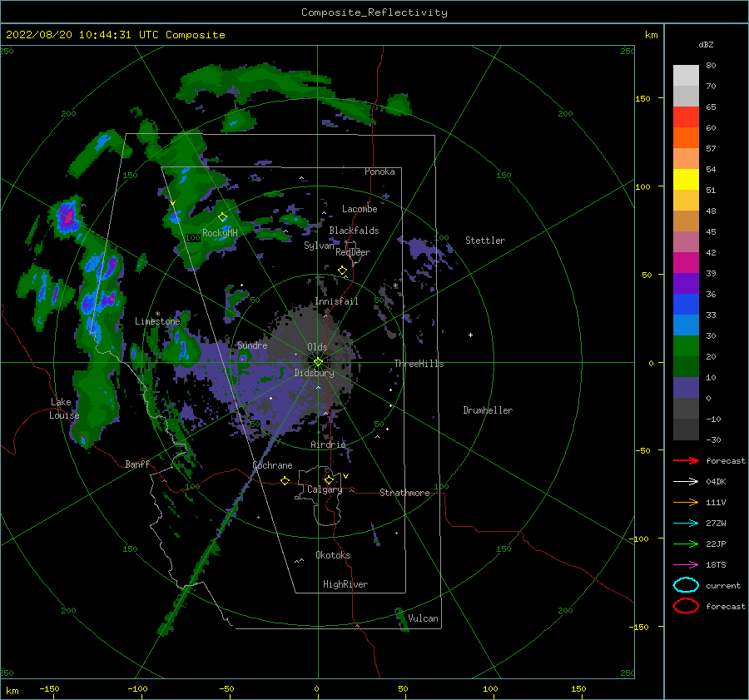Click the cyan 27ZW arrow icon

[686, 524]
